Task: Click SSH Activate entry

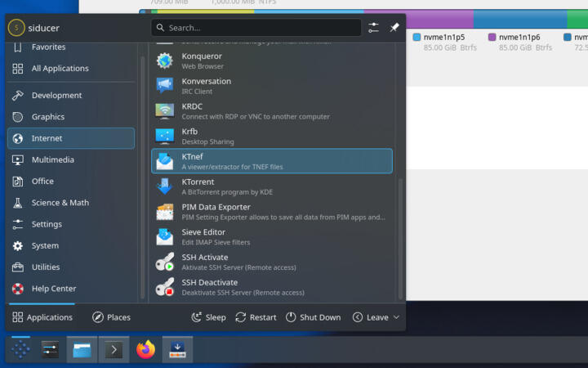Action: pos(272,263)
